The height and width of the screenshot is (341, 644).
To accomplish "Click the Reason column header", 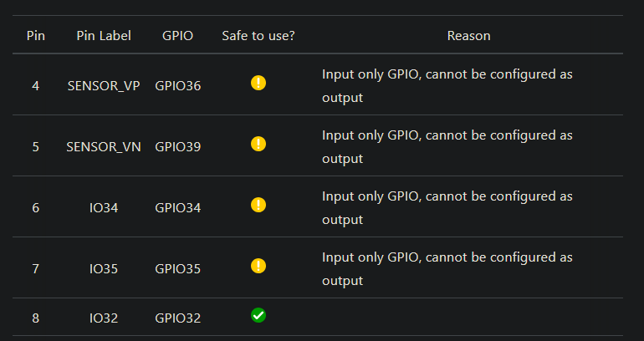I will [468, 36].
